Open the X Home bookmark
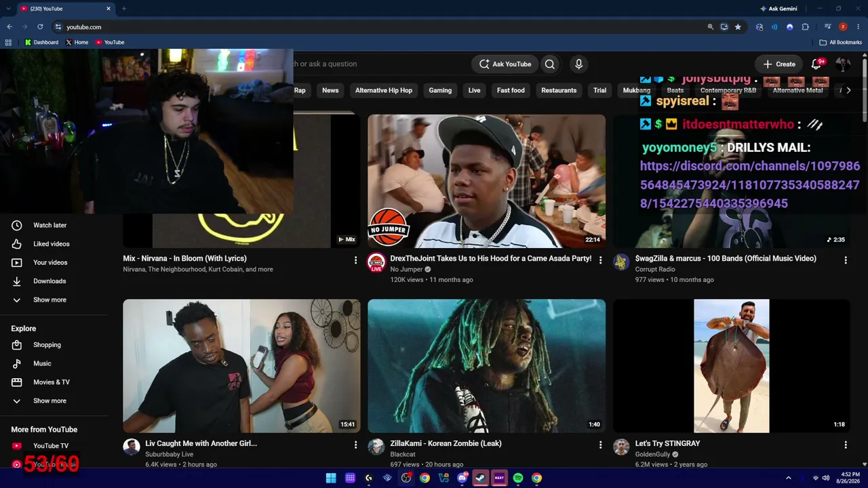This screenshot has width=868, height=488. [x=77, y=42]
